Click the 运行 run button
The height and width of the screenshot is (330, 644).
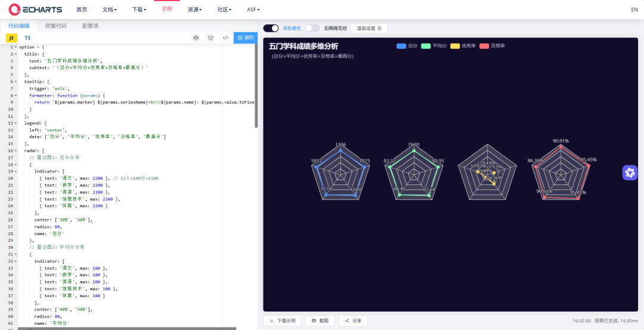pos(245,38)
